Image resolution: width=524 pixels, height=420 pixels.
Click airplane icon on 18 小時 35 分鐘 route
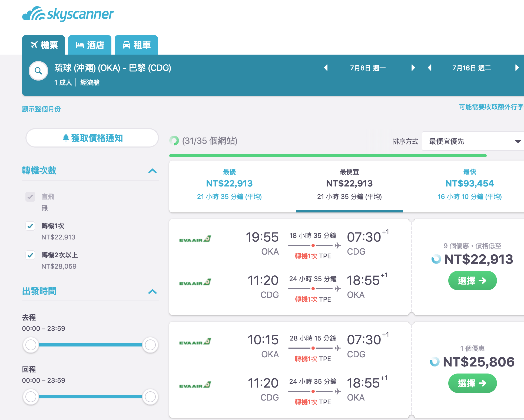point(338,245)
